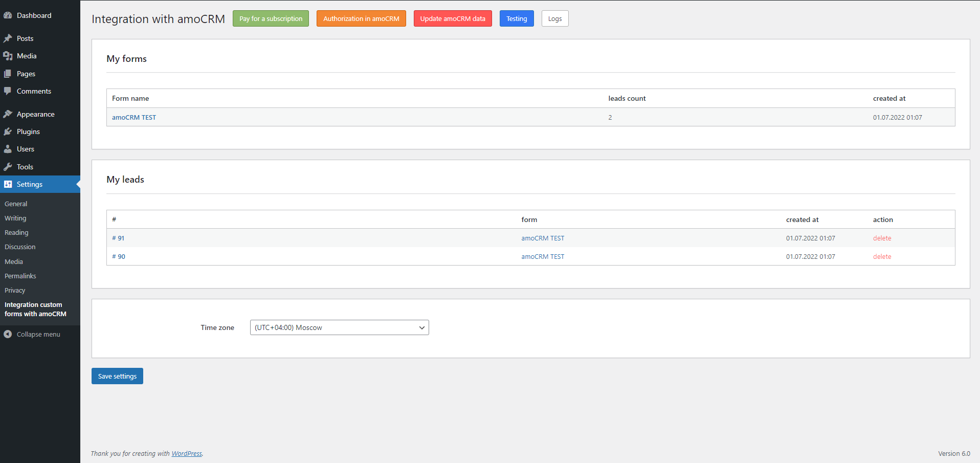The height and width of the screenshot is (463, 980).
Task: Click Authorization in amoCRM button
Action: point(361,18)
